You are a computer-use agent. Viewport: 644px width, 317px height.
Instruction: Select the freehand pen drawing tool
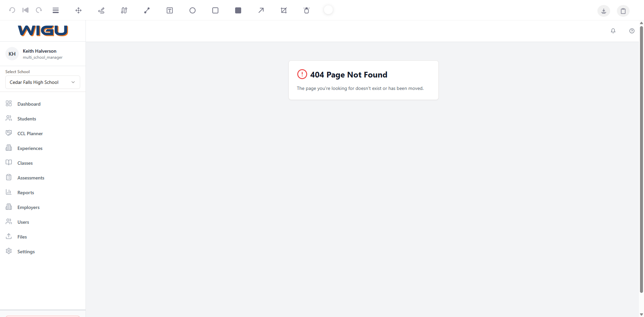click(101, 10)
